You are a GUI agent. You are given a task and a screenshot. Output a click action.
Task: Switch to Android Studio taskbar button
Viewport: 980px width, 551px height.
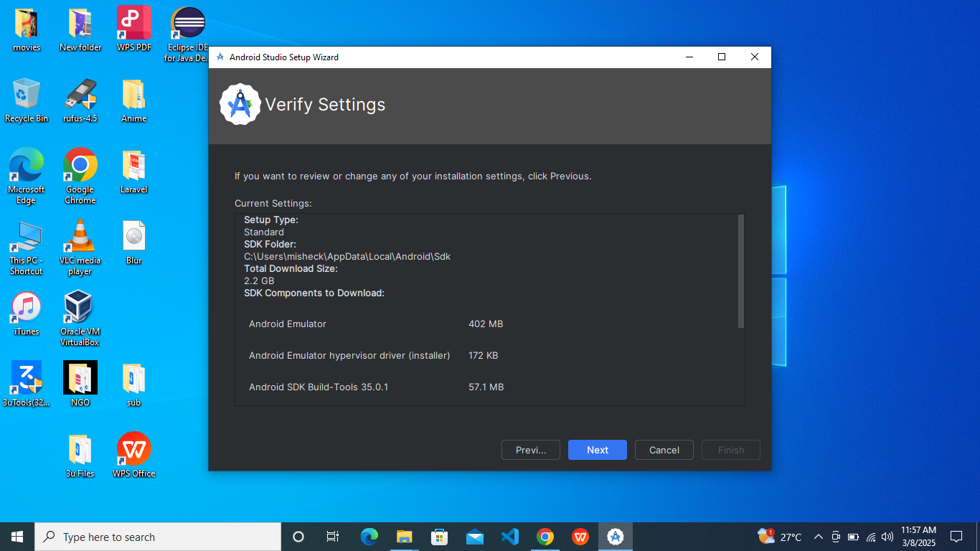pyautogui.click(x=616, y=537)
